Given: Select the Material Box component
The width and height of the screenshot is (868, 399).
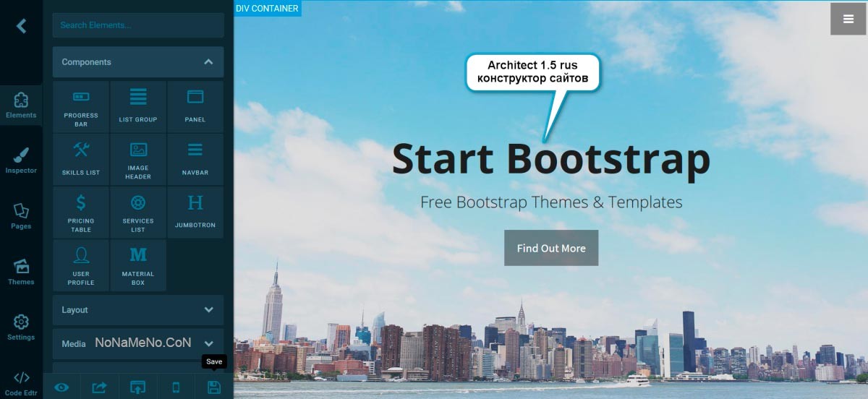Looking at the screenshot, I should click(x=137, y=265).
